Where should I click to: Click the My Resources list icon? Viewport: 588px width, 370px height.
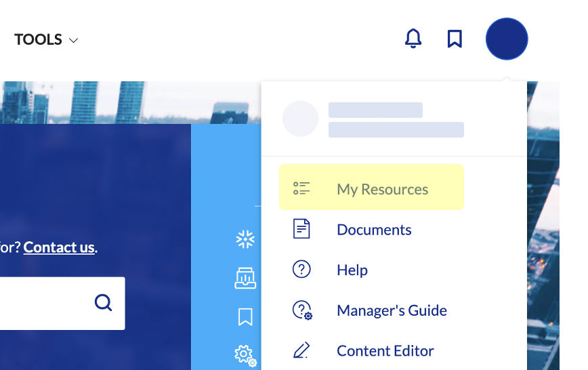pos(301,188)
